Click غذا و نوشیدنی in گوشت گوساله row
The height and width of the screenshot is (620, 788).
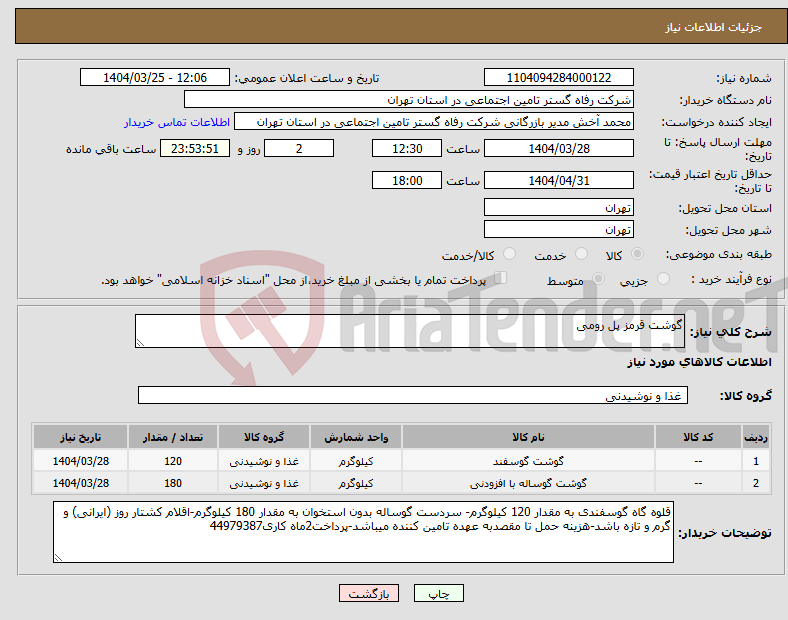point(264,483)
